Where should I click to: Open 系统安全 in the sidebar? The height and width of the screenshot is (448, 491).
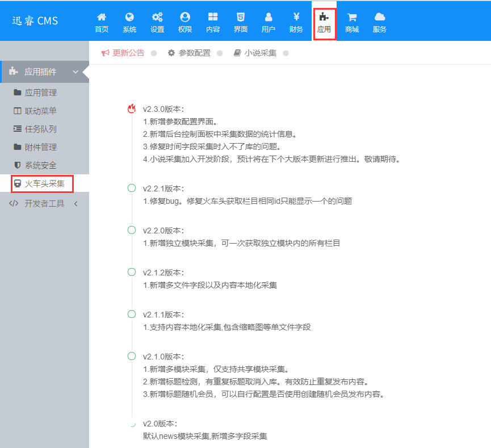coord(44,165)
